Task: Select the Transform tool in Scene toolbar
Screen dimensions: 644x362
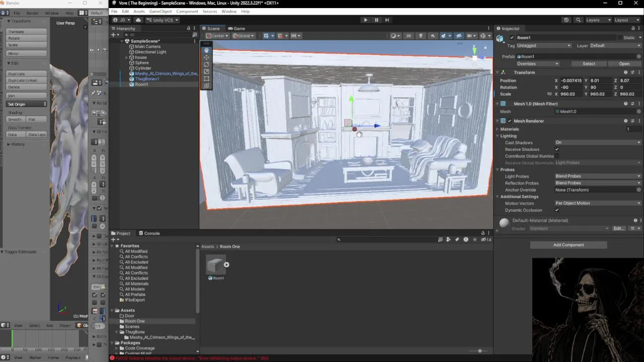Action: pos(206,85)
